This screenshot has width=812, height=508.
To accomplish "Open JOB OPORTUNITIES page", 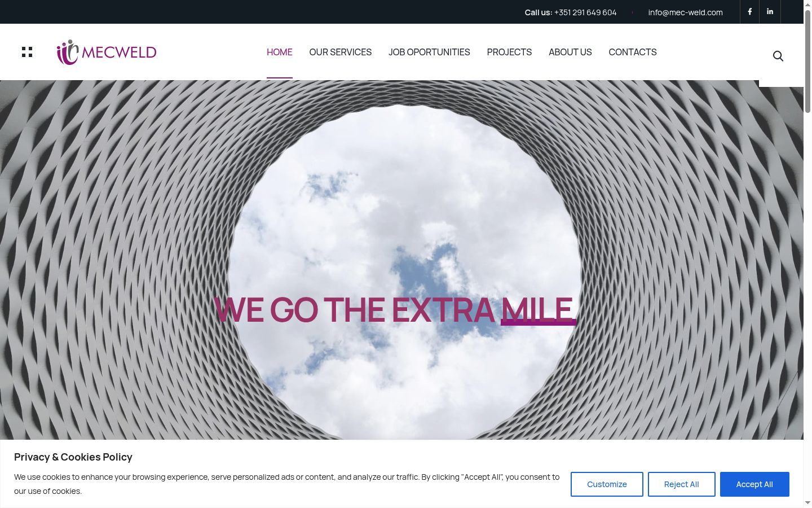I will pos(429,52).
